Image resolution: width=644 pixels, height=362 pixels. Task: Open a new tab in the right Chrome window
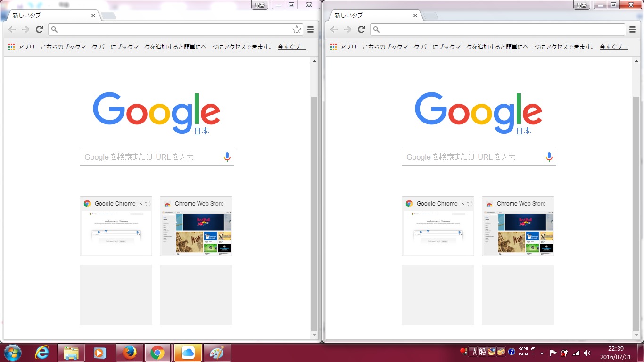430,16
